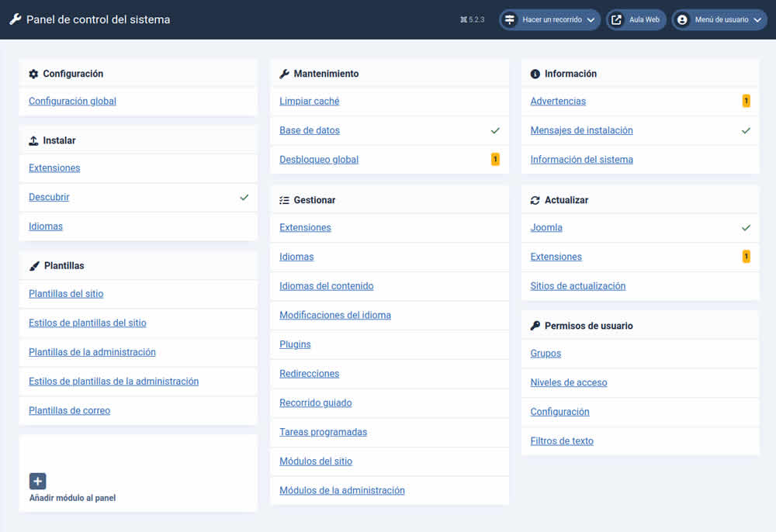Go to Limpiar caché

click(309, 101)
